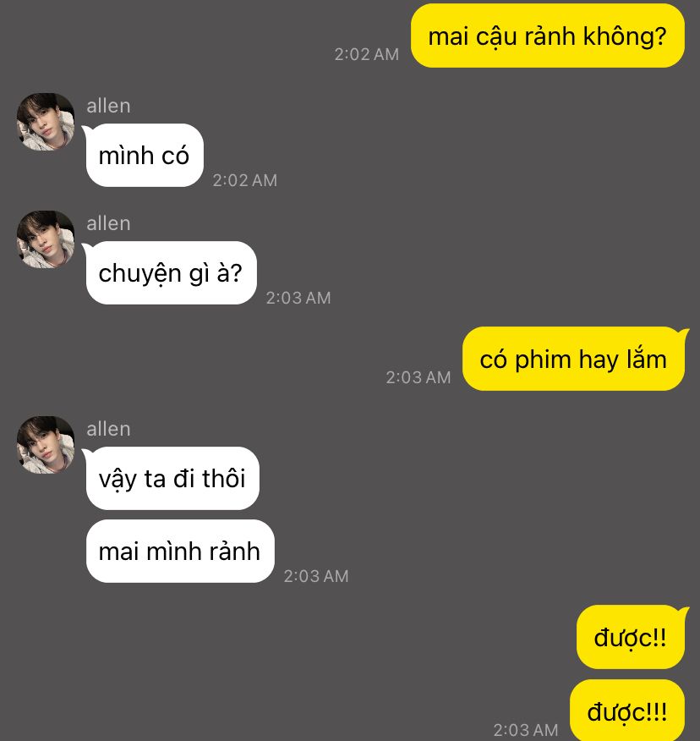Select the "vậy ta đi thôi" message bubble
Image resolution: width=700 pixels, height=741 pixels.
(172, 478)
